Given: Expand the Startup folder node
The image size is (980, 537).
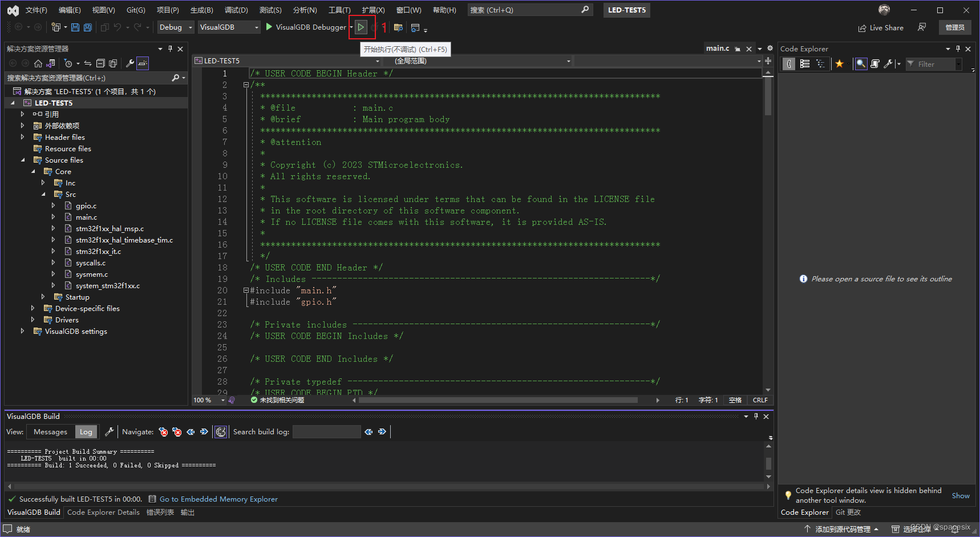Looking at the screenshot, I should [x=43, y=297].
